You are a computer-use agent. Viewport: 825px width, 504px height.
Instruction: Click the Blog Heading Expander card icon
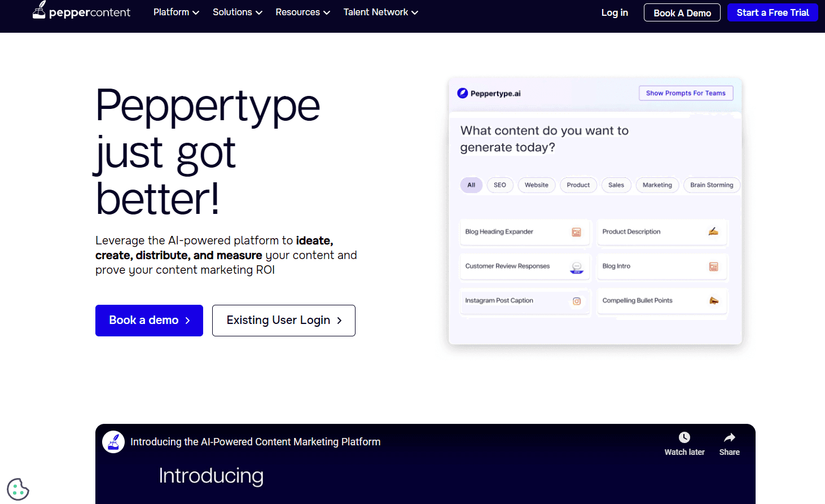point(576,232)
